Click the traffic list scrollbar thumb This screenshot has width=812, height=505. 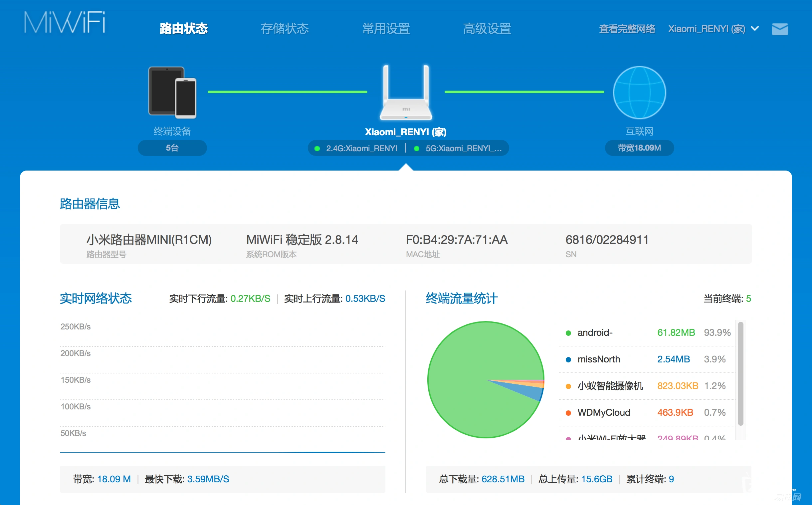(x=740, y=373)
